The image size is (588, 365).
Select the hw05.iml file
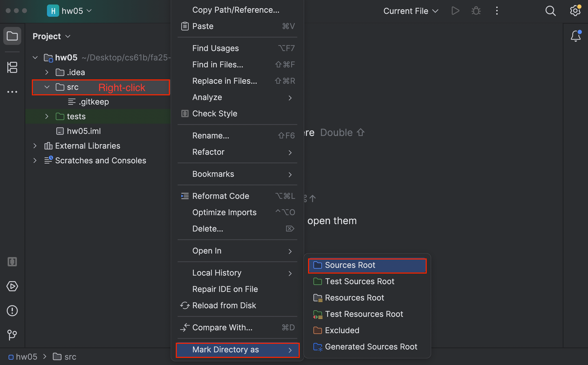(84, 131)
